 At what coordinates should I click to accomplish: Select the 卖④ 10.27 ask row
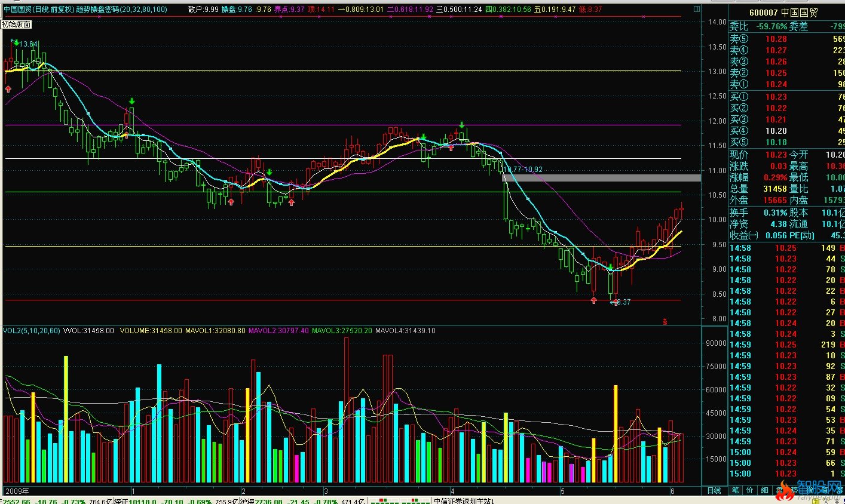click(787, 50)
